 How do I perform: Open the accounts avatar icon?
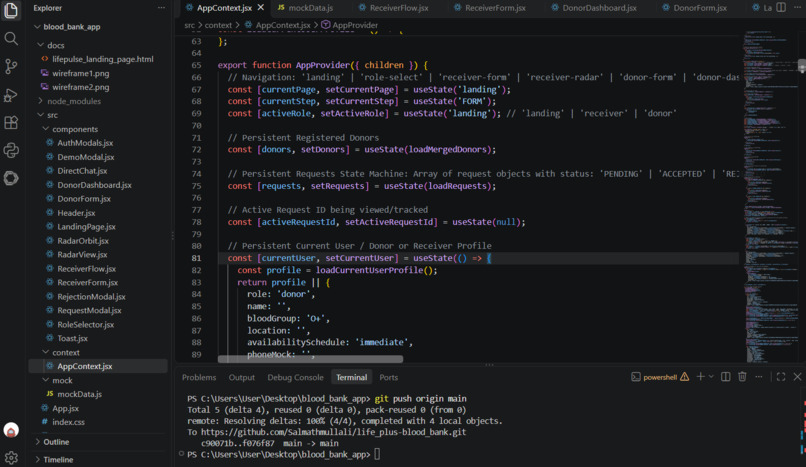[11, 430]
